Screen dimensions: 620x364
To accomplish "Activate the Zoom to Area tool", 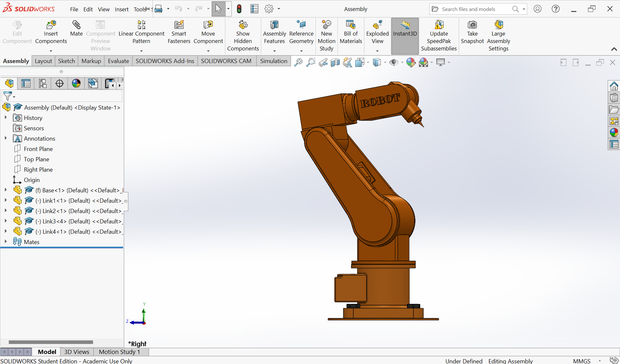I will 310,62.
